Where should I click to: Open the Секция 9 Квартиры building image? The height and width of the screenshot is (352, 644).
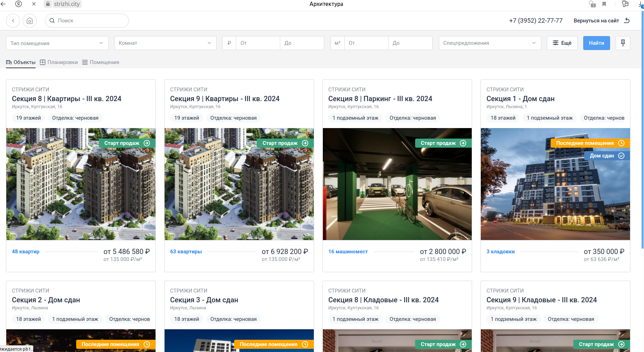[239, 184]
